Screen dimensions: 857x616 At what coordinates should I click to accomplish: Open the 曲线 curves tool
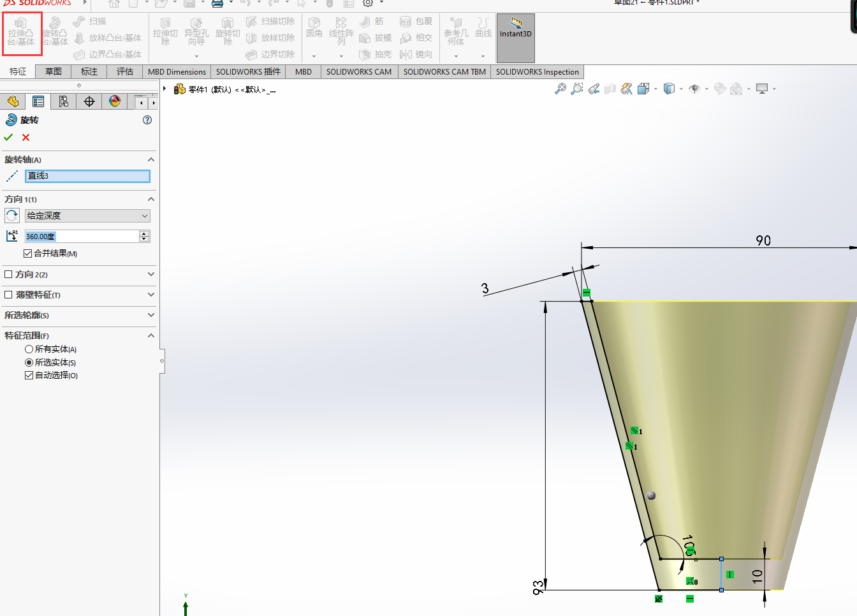483,28
